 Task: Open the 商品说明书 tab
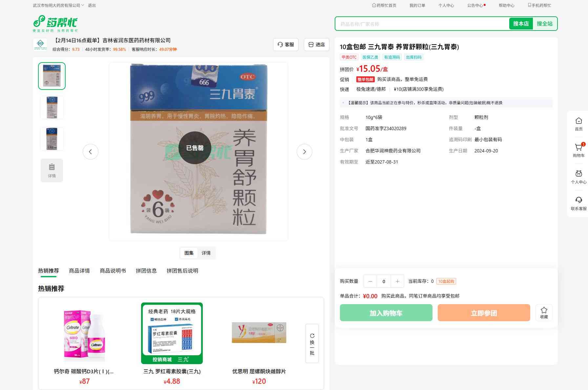coord(113,271)
